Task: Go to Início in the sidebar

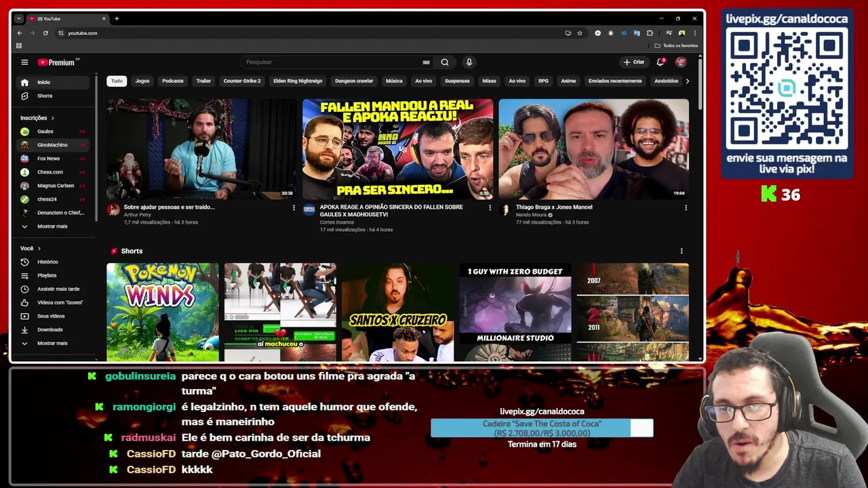Action: click(x=53, y=82)
